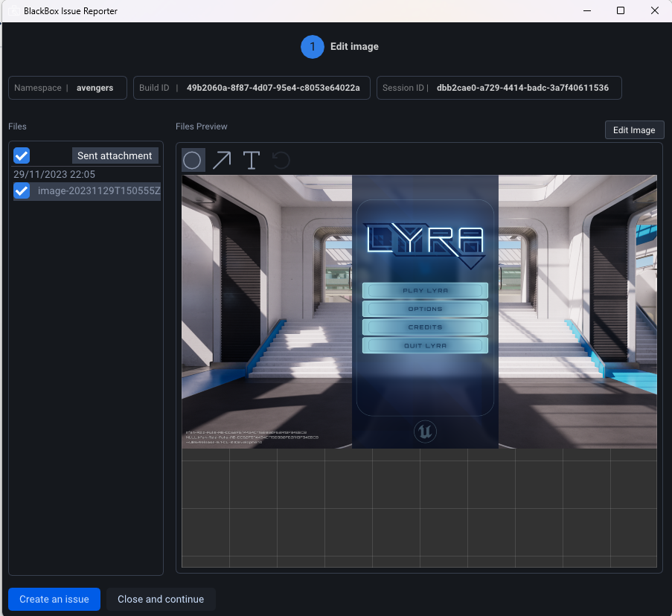Viewport: 672px width, 616px height.
Task: Click the Files Preview heading
Action: [202, 126]
